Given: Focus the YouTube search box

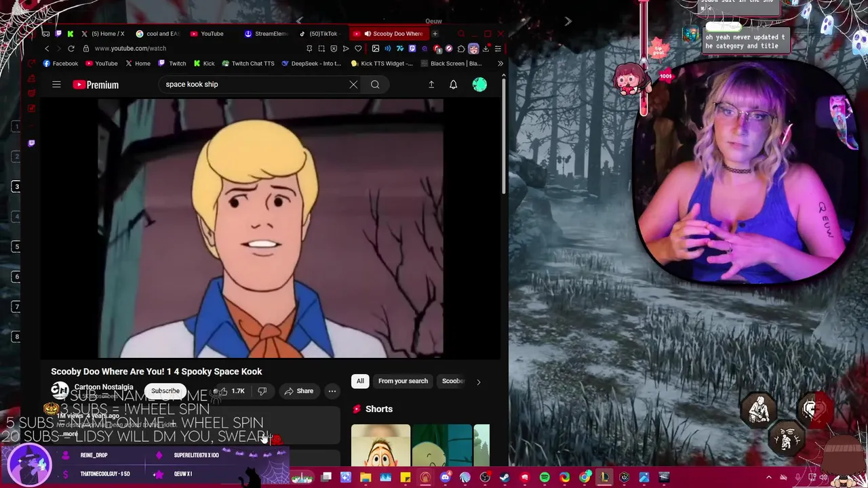Looking at the screenshot, I should 254,85.
